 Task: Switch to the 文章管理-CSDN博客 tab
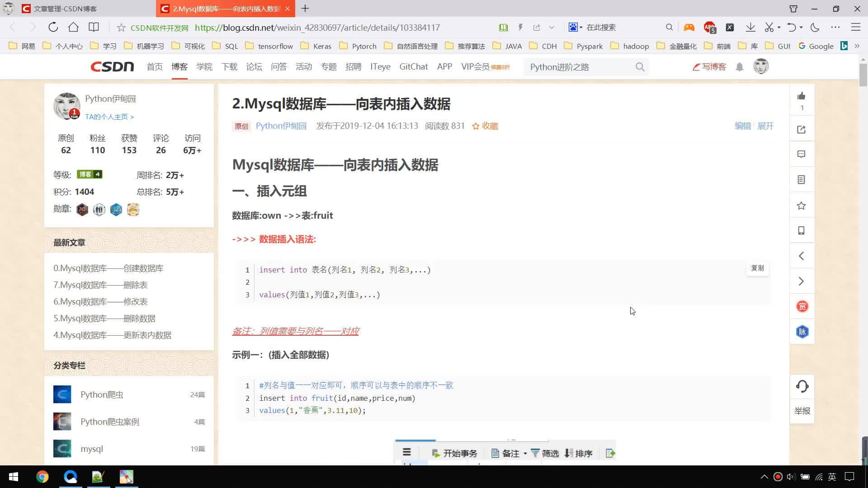click(x=66, y=9)
